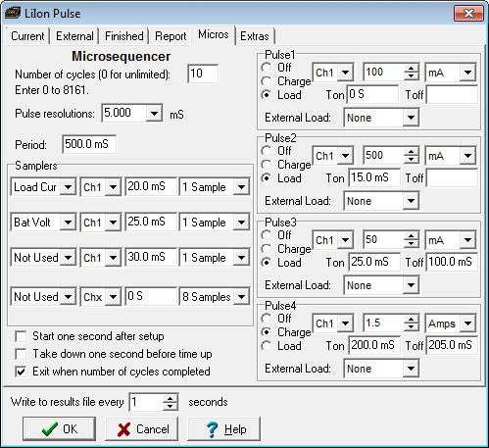Image resolution: width=489 pixels, height=448 pixels.
Task: Set Pulse4 to Load
Action: (267, 346)
